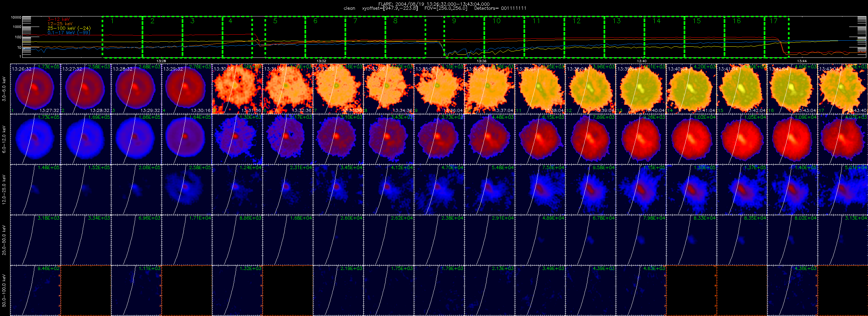This screenshot has height=316, width=868.
Task: Open the 6.0-12.0 keV image peaking 3.43E+03
Action: point(389,139)
